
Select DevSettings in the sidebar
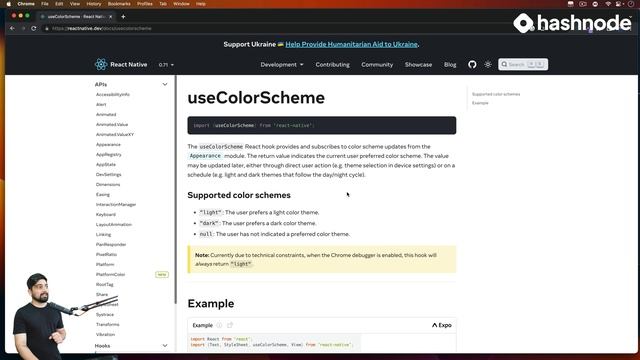[x=109, y=175]
